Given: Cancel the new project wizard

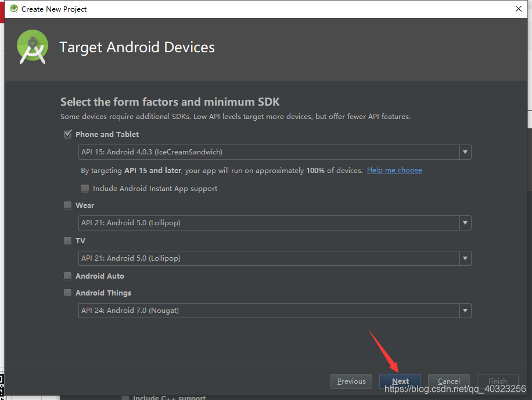Looking at the screenshot, I should (448, 381).
